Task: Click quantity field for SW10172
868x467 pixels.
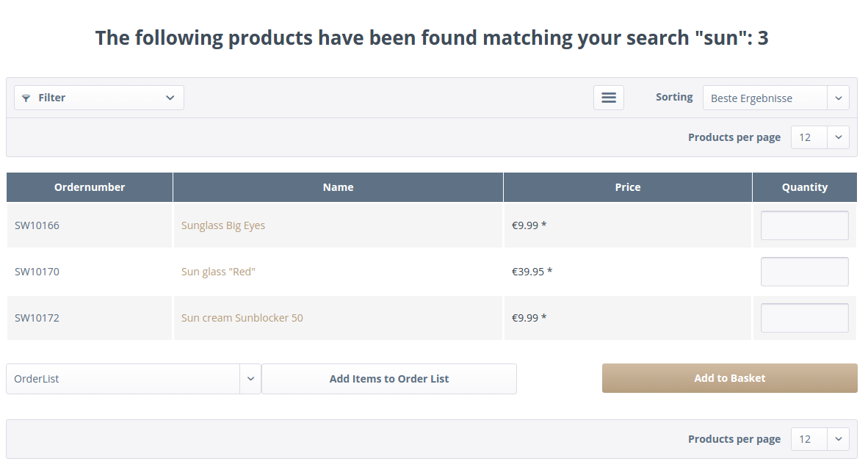Action: tap(804, 318)
